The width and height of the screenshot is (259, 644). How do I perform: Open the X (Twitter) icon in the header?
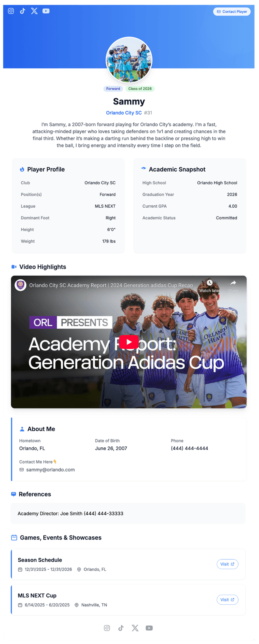tap(34, 11)
